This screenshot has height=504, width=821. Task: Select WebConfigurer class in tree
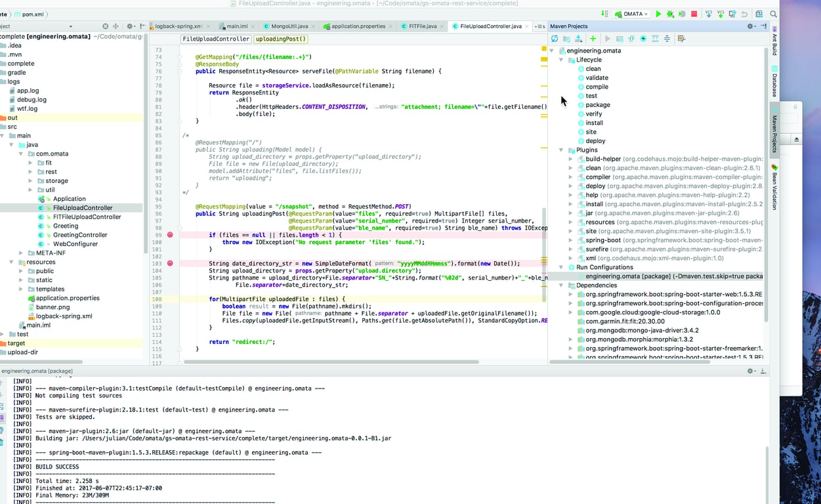click(75, 243)
